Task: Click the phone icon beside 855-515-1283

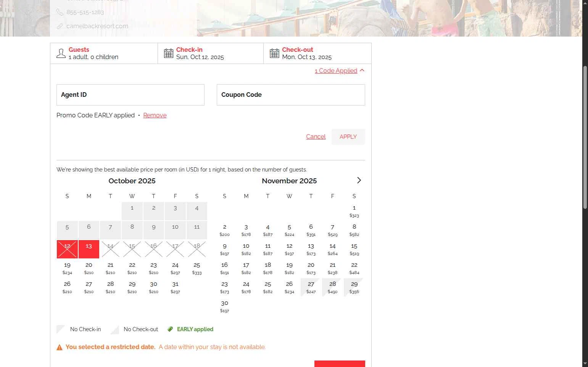Action: 60,12
